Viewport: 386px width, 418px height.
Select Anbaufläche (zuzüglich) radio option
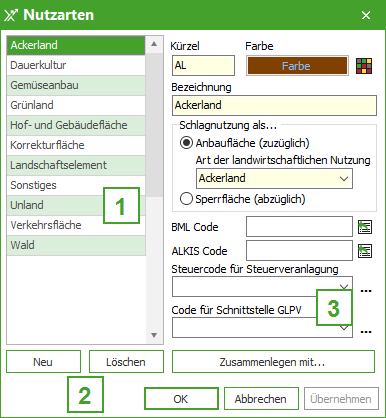[186, 143]
